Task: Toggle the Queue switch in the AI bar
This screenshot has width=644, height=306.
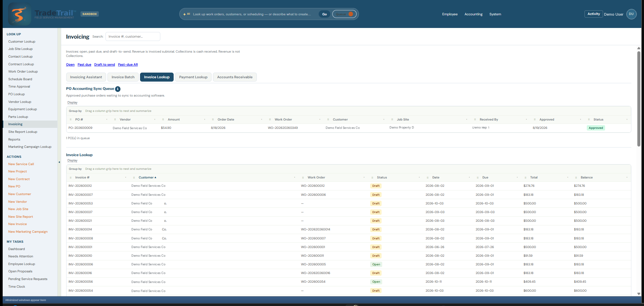Action: (344, 14)
